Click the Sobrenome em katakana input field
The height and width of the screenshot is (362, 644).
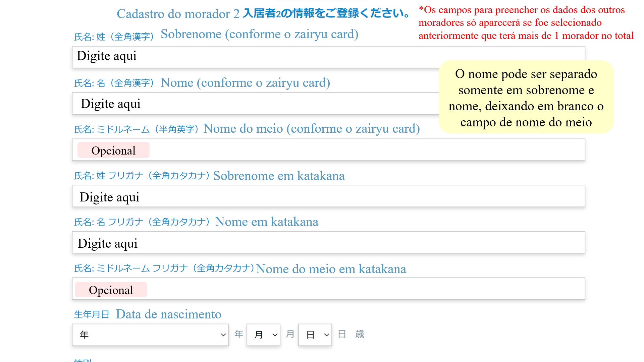pyautogui.click(x=329, y=196)
